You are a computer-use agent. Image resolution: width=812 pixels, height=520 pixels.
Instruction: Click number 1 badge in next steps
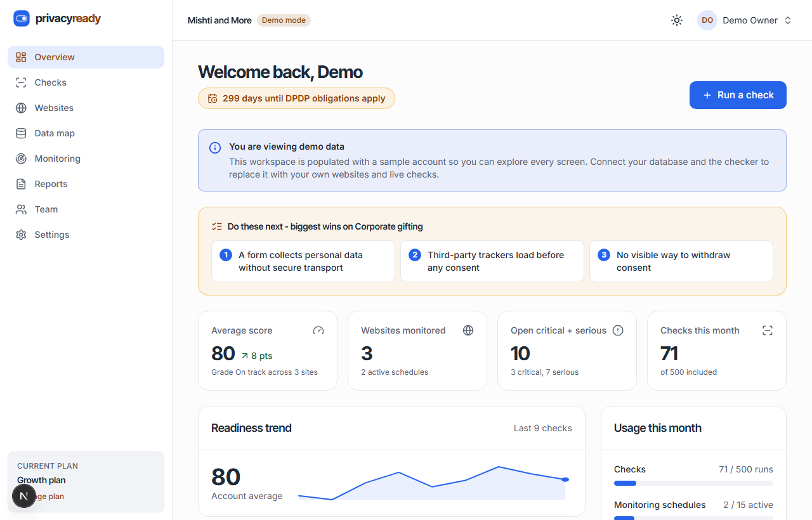coord(226,255)
